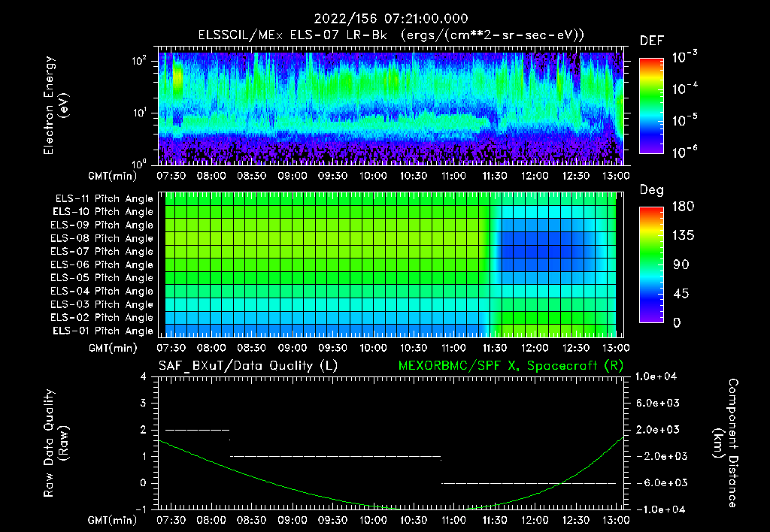Select the 'ELS-05 Pitch Angle' row label

click(102, 278)
